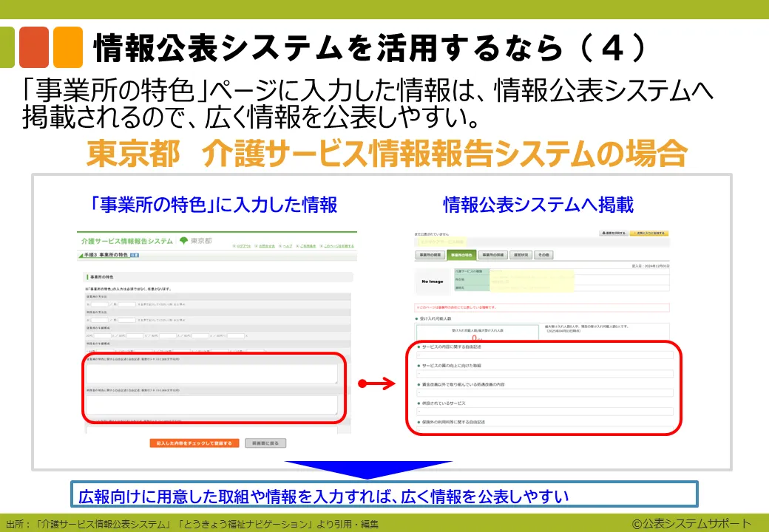Click the このページを印刷する link

337,246
